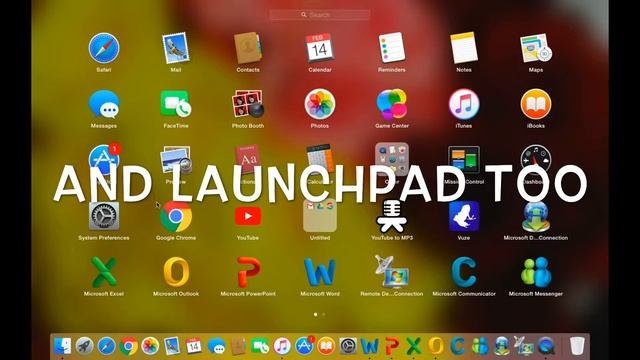Image resolution: width=640 pixels, height=360 pixels.
Task: Open Photos from the Dock
Action: coord(150,346)
